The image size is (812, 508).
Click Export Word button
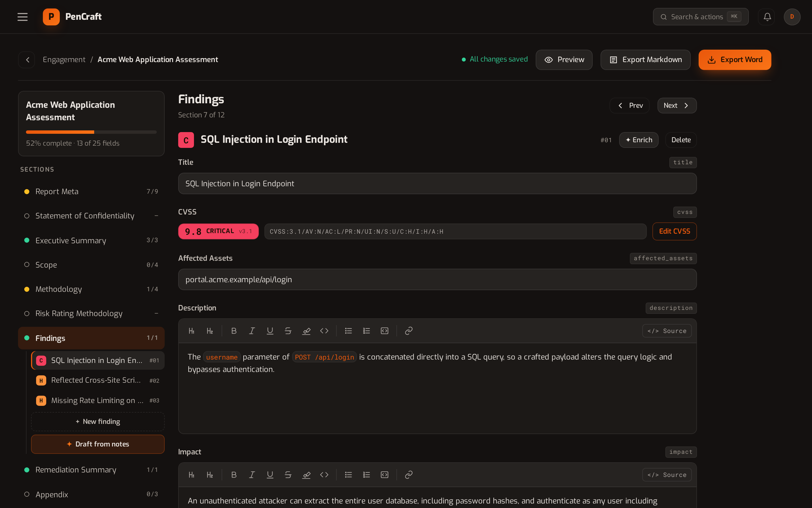tap(735, 60)
